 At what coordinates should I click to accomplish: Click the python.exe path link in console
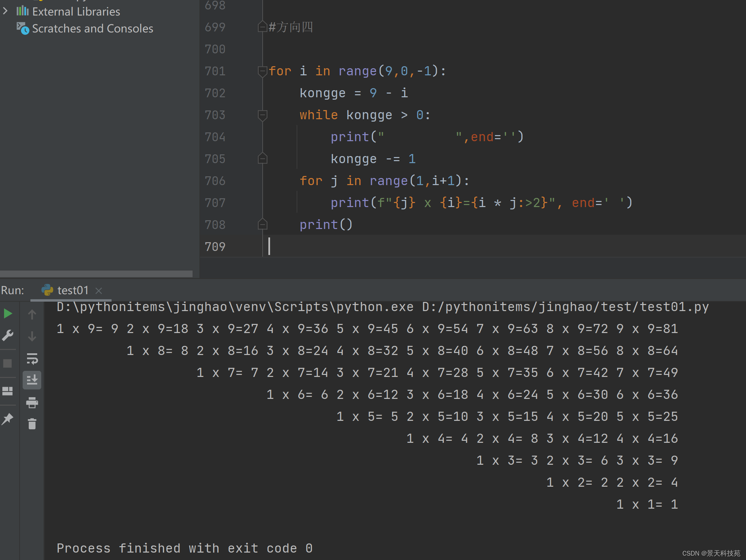pyautogui.click(x=235, y=307)
